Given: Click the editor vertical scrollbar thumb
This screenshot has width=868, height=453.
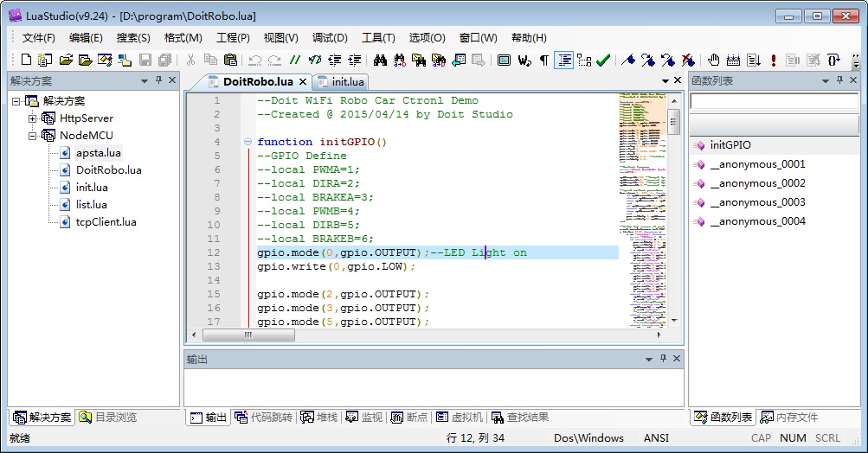Looking at the screenshot, I should pos(673,122).
